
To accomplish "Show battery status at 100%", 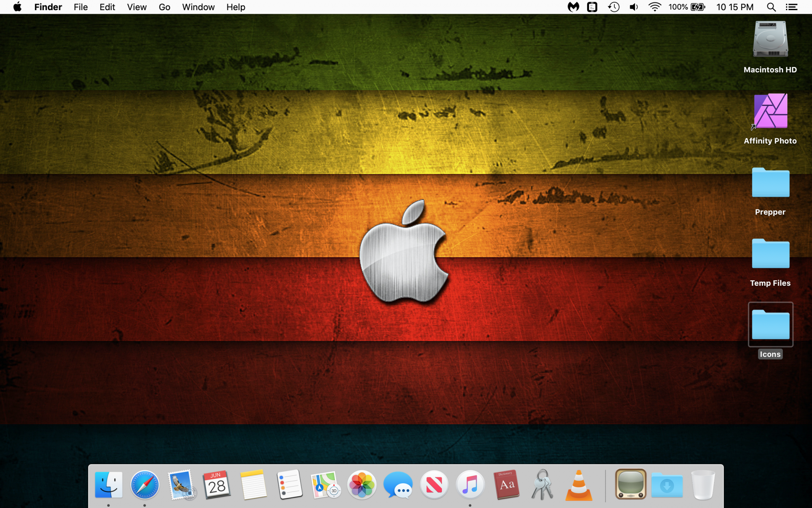I will tap(687, 7).
